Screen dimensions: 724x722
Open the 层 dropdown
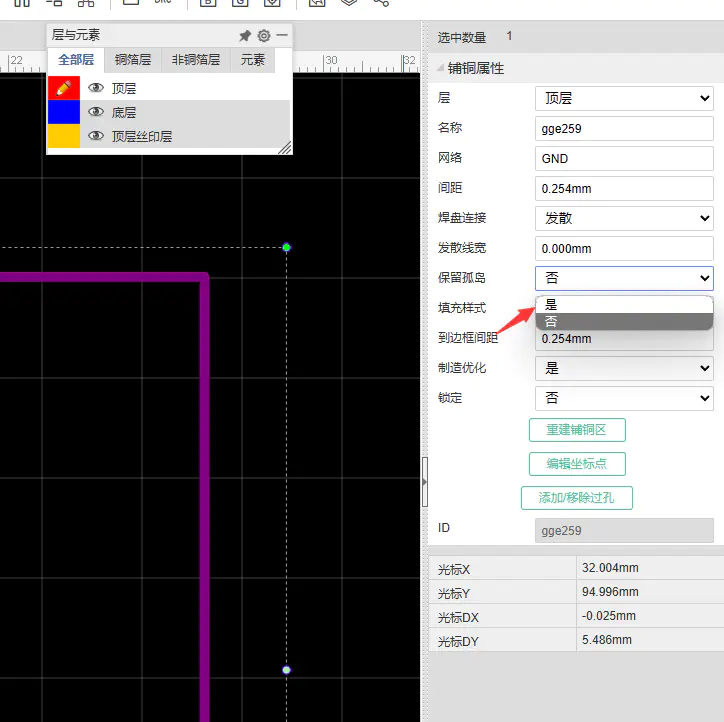(x=624, y=98)
